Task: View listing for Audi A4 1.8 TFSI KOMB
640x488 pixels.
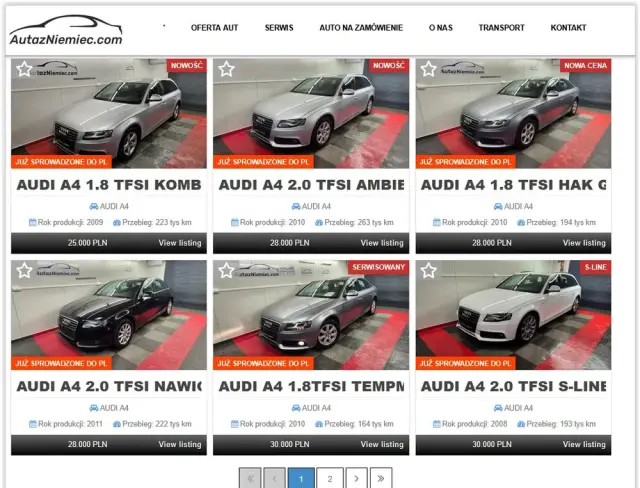Action: 180,243
